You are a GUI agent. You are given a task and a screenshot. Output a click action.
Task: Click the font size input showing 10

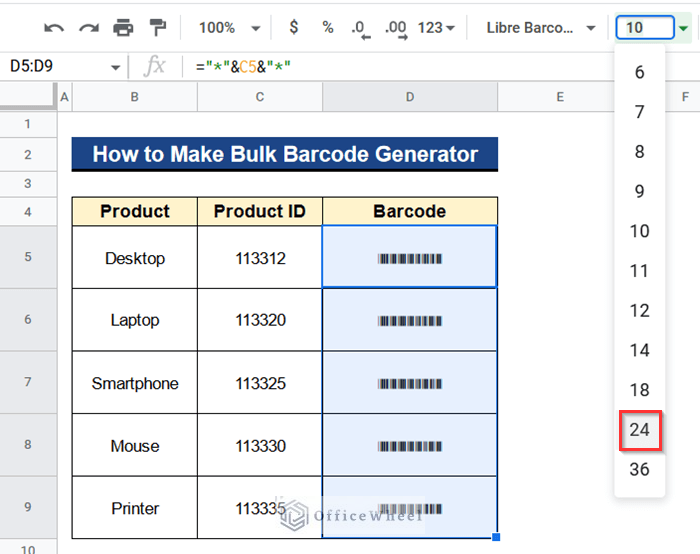[x=645, y=28]
